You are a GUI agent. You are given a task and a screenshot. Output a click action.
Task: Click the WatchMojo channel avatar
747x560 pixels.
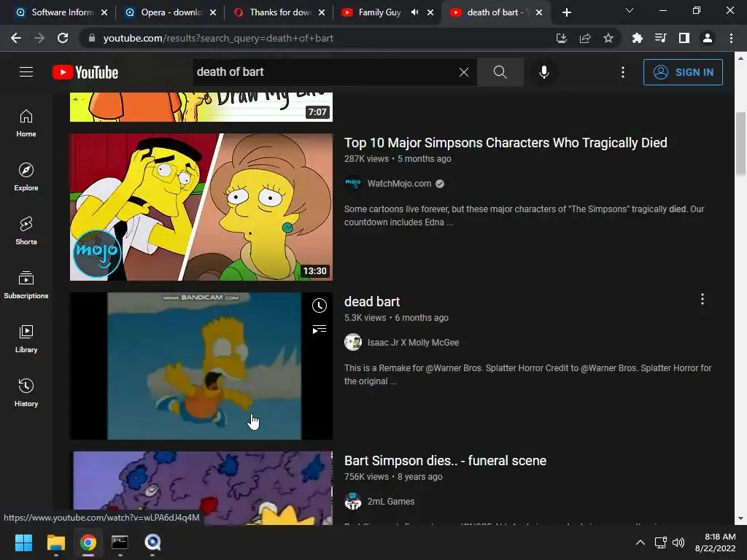point(353,183)
